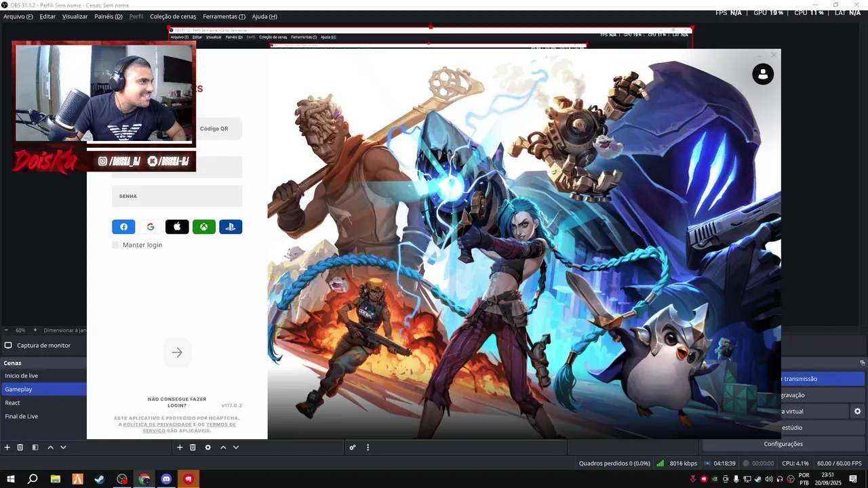The height and width of the screenshot is (488, 868).
Task: Sign in with Xbox button
Action: (x=203, y=227)
